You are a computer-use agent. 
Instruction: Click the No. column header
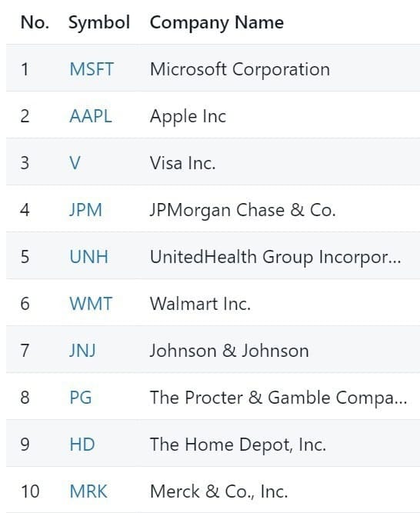[x=35, y=22]
